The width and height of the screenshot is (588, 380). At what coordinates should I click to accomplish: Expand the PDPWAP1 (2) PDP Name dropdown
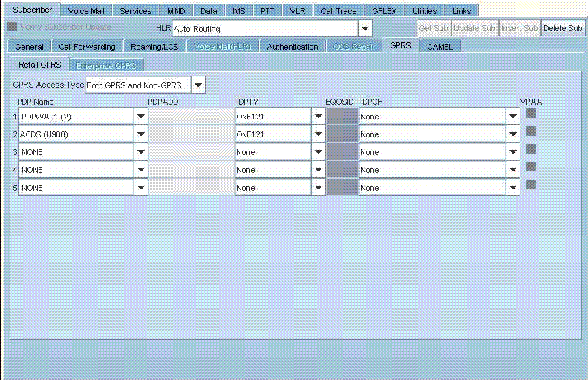coord(141,117)
